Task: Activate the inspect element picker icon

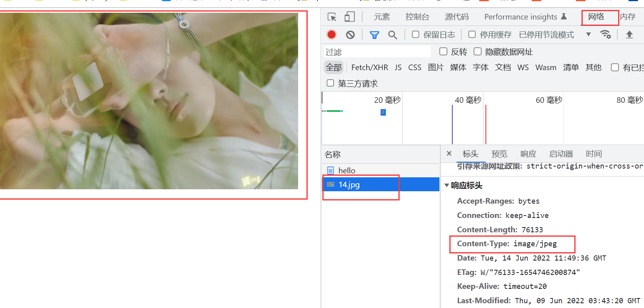Action: 332,17
